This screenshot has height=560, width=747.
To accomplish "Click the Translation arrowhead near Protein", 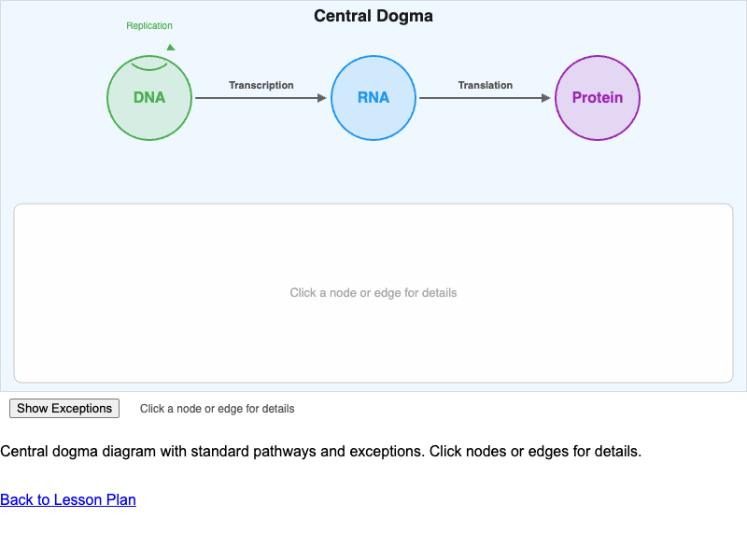I will pyautogui.click(x=546, y=98).
